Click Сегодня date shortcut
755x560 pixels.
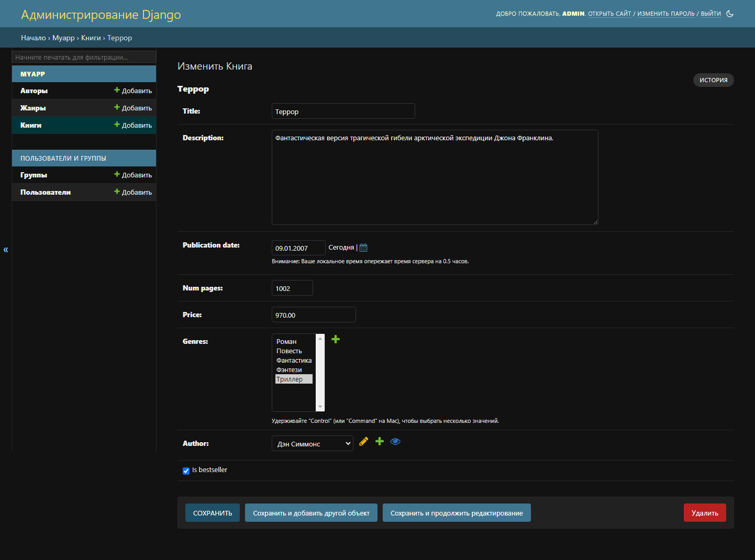[341, 248]
